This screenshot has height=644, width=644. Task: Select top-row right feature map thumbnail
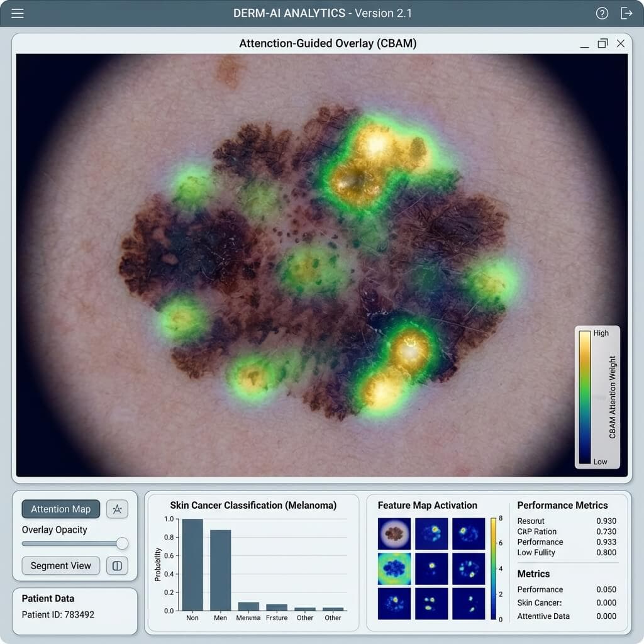[x=469, y=534]
